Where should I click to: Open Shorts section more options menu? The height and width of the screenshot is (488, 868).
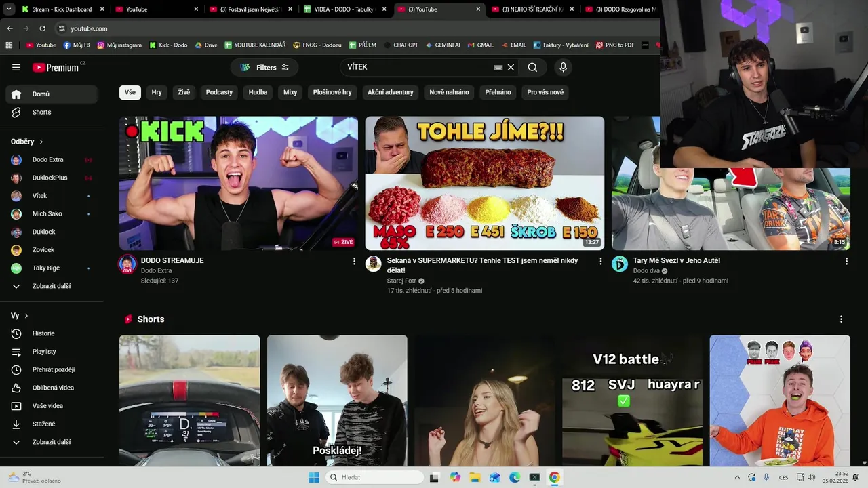click(x=841, y=319)
